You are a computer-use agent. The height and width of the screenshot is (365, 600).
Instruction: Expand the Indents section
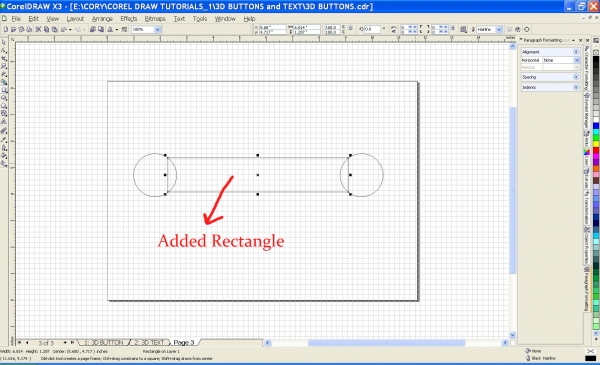576,87
